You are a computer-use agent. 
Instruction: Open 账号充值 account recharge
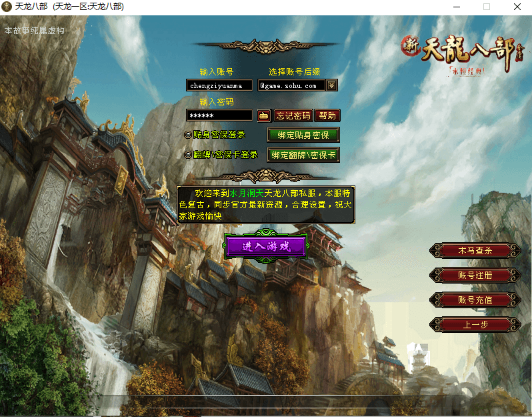coord(475,300)
